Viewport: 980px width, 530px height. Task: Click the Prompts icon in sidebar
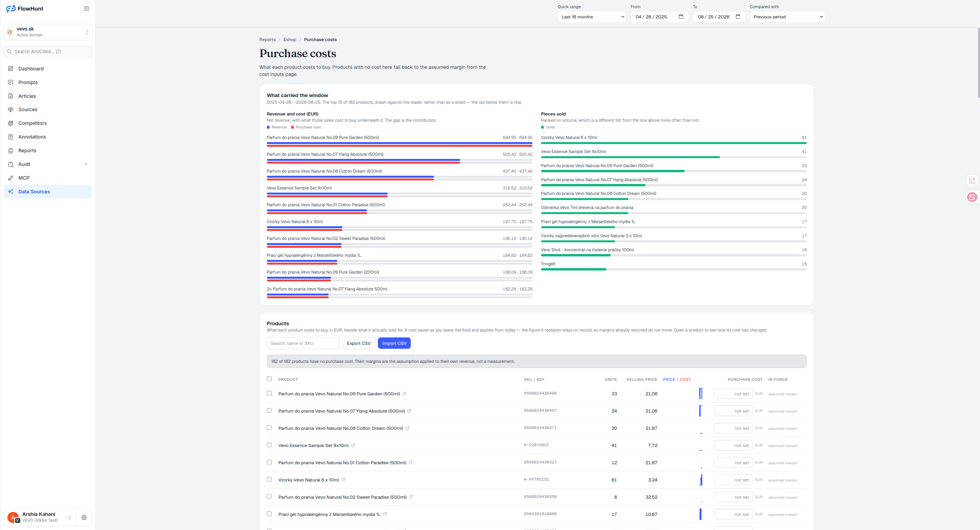click(11, 82)
